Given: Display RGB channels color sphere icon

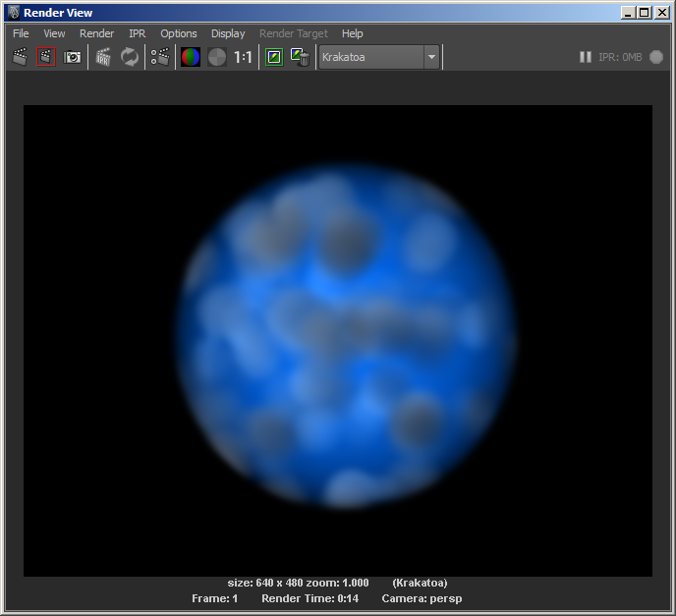Looking at the screenshot, I should point(191,57).
